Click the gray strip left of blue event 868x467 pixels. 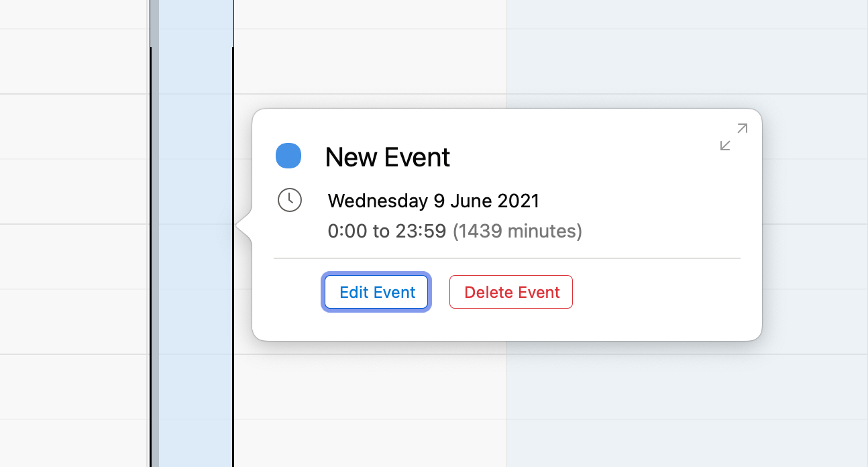[154, 268]
